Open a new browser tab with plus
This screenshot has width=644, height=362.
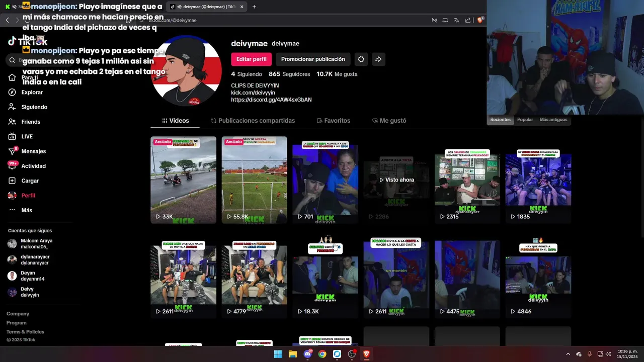tap(254, 7)
